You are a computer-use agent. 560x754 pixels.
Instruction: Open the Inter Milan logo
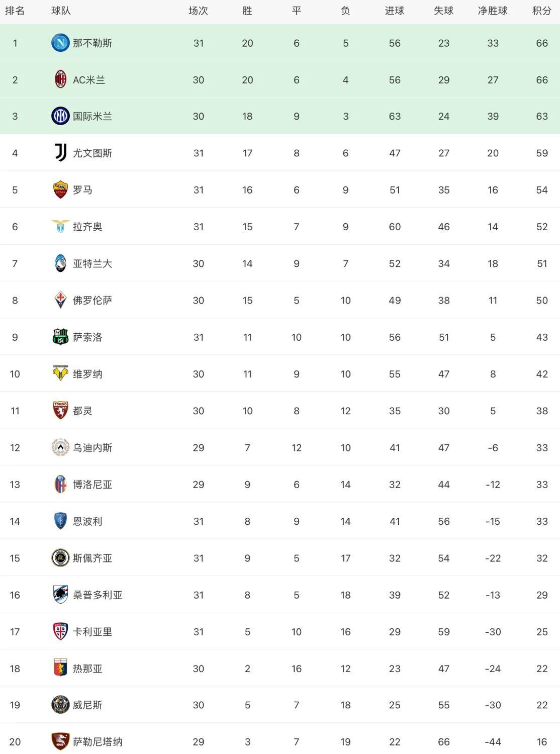[60, 116]
